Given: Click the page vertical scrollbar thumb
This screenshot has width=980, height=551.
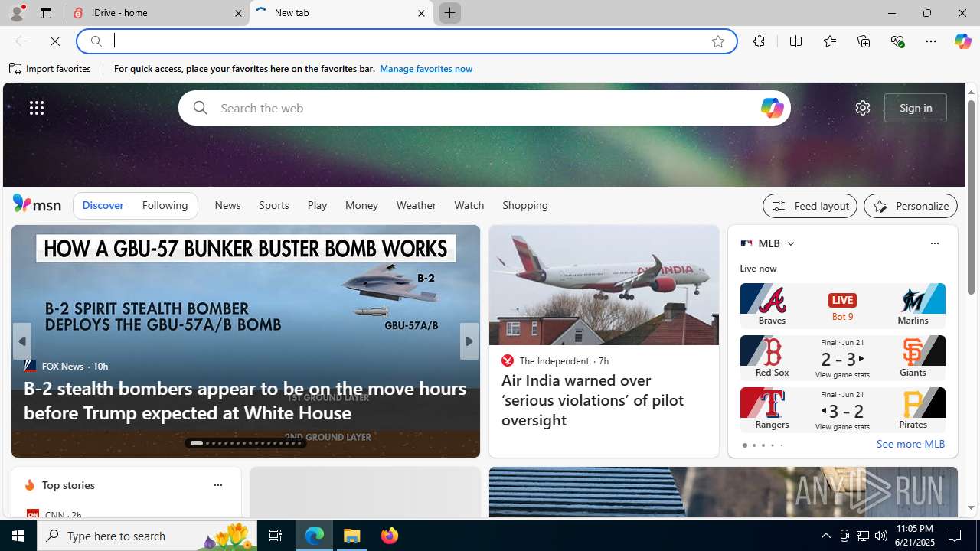Looking at the screenshot, I should click(971, 196).
